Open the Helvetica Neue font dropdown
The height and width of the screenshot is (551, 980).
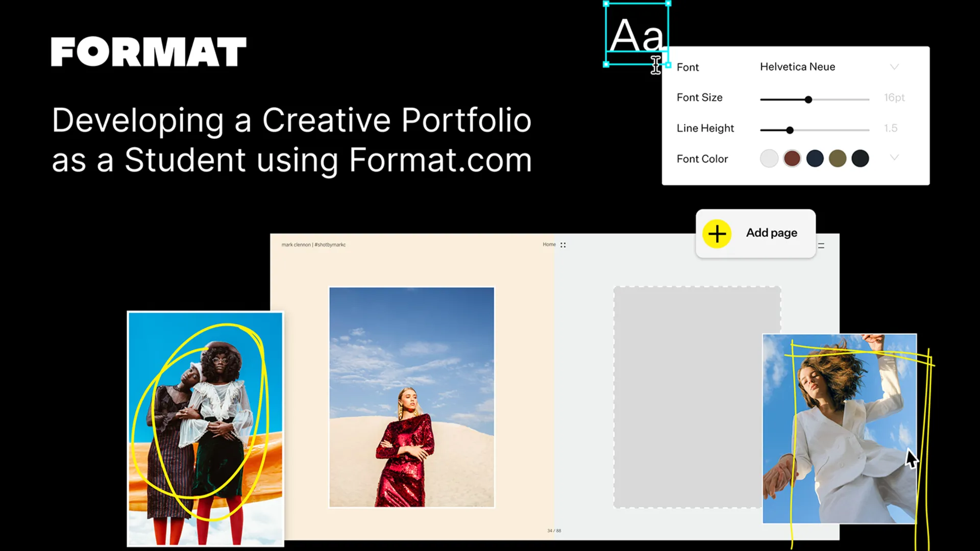coord(829,67)
